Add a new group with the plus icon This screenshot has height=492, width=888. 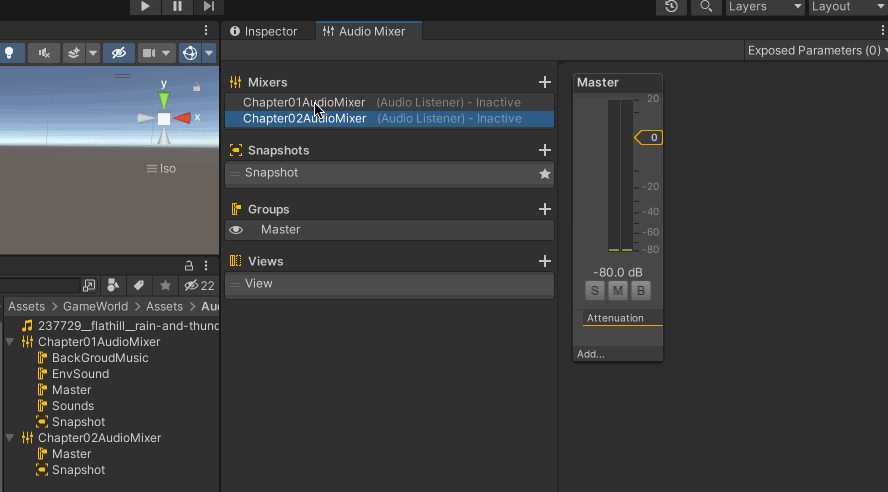(545, 209)
